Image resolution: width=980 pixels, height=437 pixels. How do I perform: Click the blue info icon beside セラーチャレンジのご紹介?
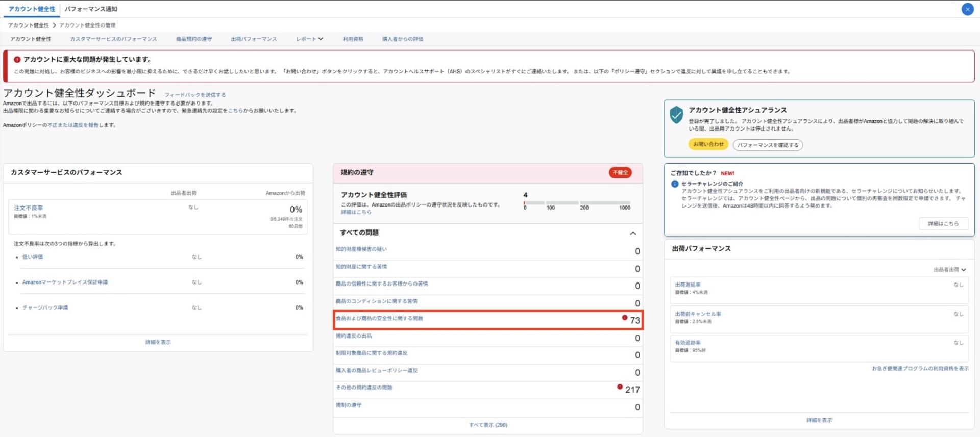coord(675,184)
